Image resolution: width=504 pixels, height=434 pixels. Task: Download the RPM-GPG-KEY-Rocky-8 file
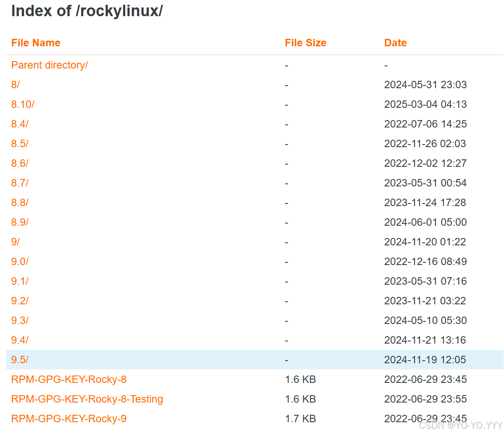click(x=69, y=379)
